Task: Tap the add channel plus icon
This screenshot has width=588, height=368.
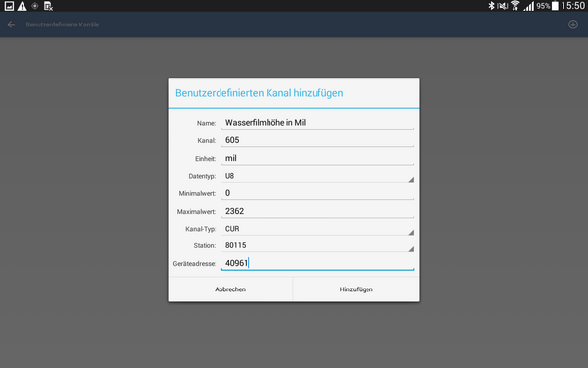Action: coord(573,25)
